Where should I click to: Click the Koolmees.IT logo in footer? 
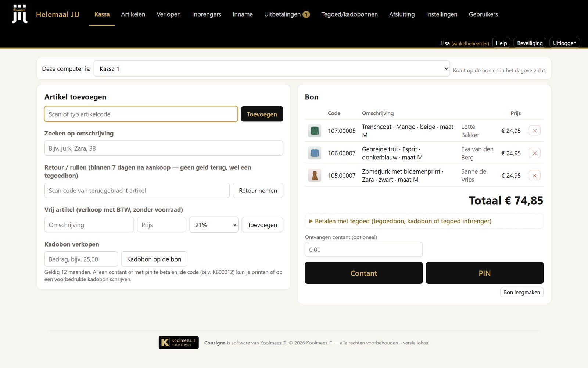point(179,343)
